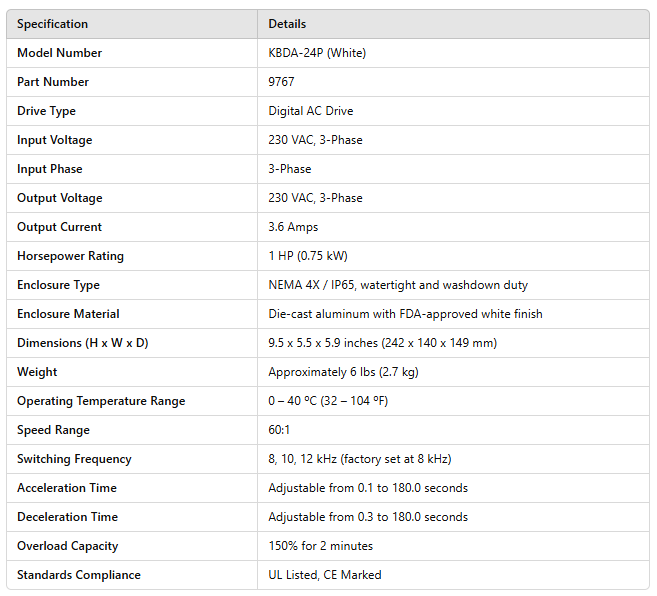Click the Input Phase label
This screenshot has height=596, width=657.
[x=49, y=169]
